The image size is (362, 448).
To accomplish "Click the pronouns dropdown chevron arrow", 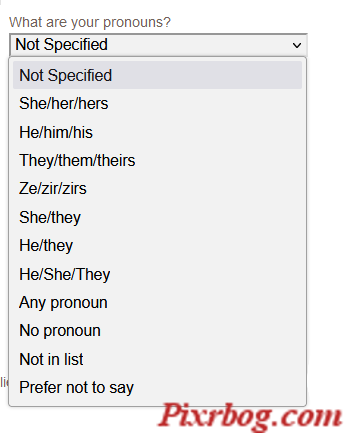I will click(297, 45).
